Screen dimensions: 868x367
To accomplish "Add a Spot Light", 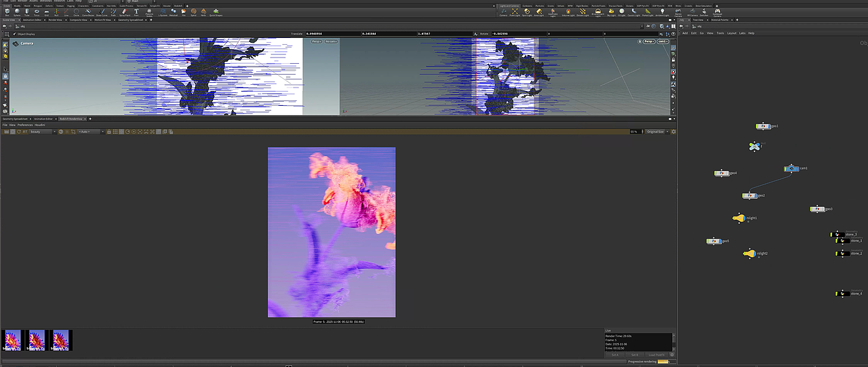I will (527, 12).
